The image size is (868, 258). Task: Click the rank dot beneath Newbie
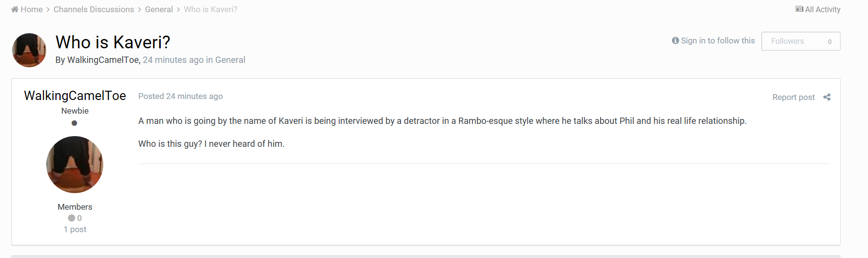point(75,123)
